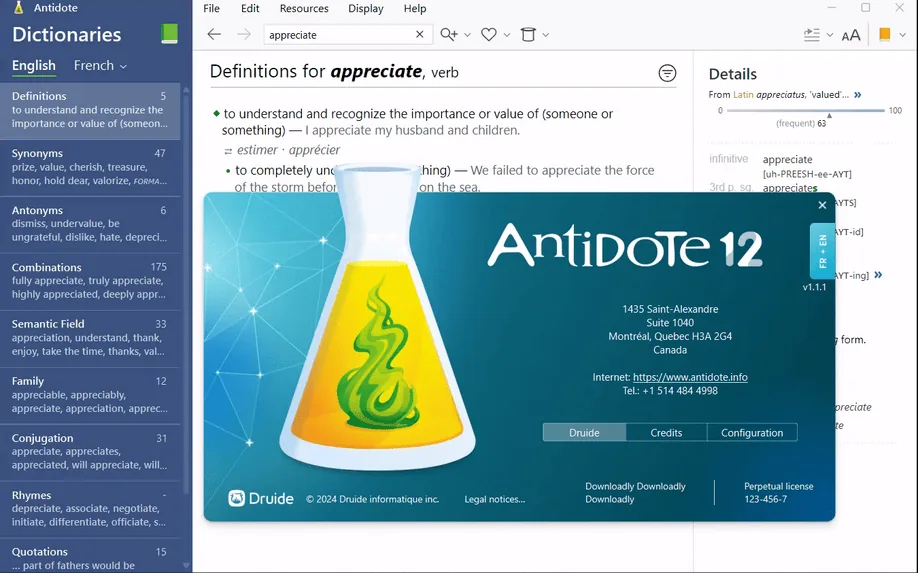Screen dimensions: 918x573
Task: Click the forward arrow navigation icon
Action: (244, 35)
